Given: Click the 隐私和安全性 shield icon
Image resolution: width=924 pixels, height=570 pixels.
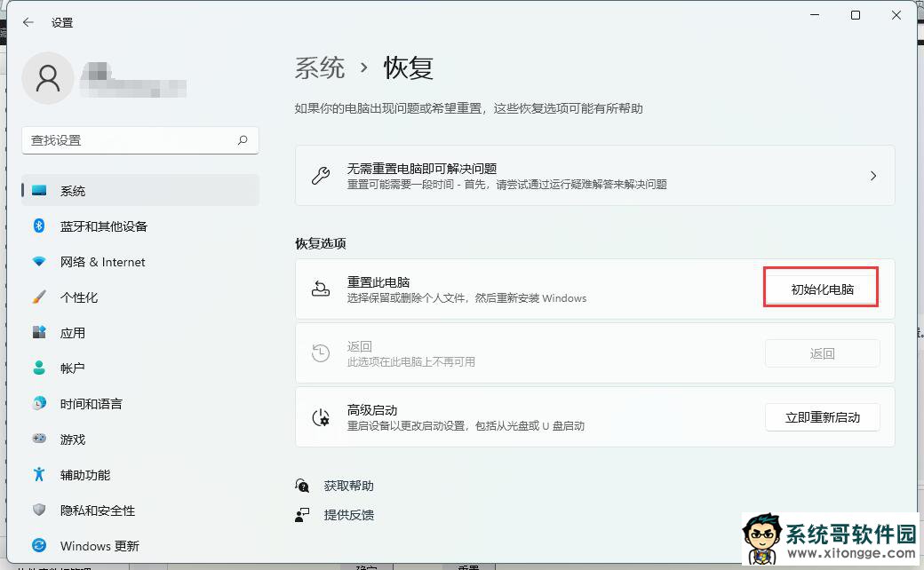Looking at the screenshot, I should 39,510.
